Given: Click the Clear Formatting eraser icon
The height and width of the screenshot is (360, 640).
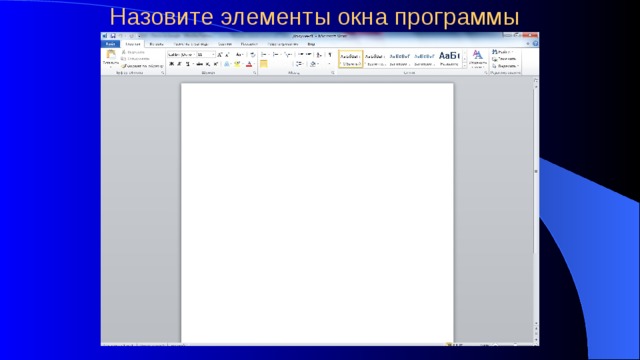Looking at the screenshot, I should click(x=253, y=55).
